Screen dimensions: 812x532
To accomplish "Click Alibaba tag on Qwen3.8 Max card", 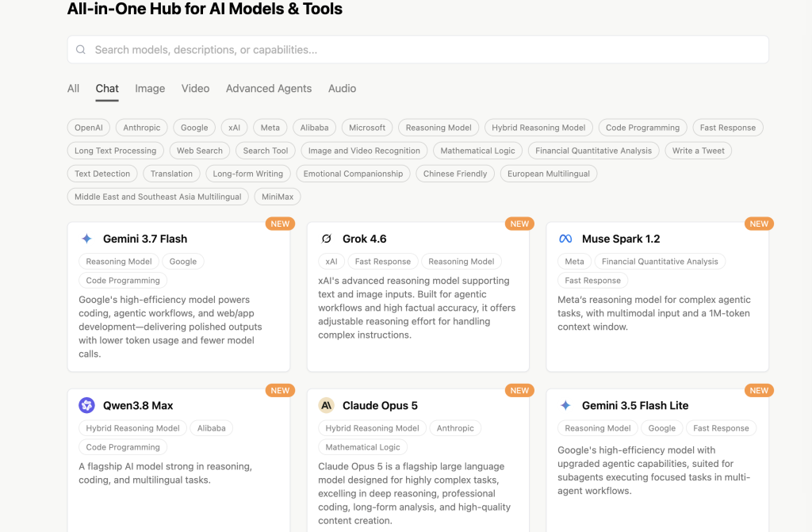I will 211,428.
